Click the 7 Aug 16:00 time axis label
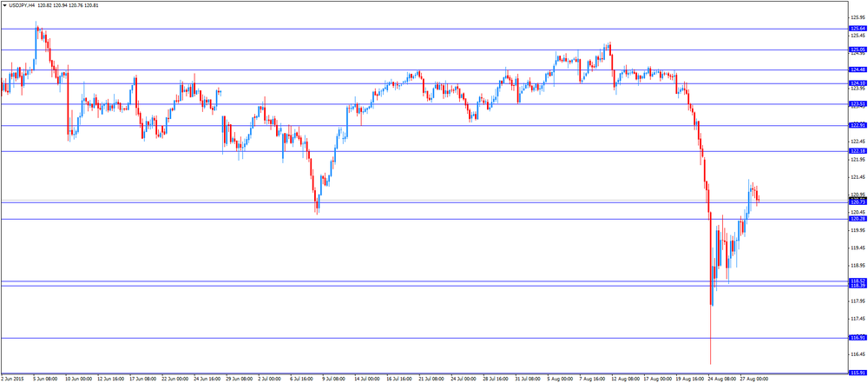 coord(591,380)
